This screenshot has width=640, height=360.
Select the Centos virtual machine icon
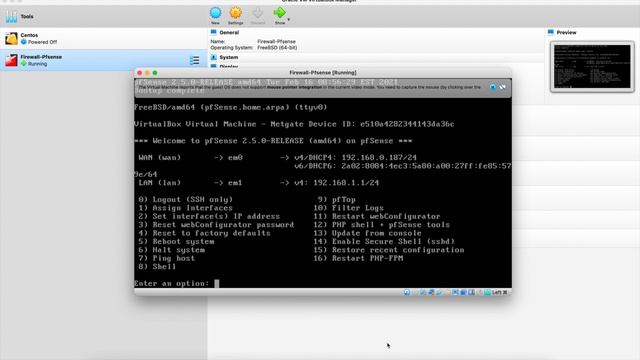[x=11, y=38]
